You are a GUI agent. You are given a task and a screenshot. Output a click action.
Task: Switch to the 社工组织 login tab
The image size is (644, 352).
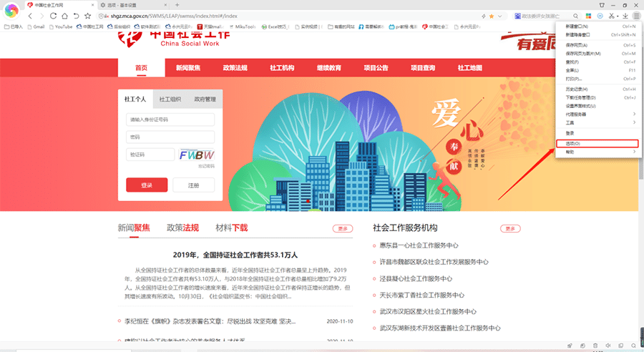170,99
